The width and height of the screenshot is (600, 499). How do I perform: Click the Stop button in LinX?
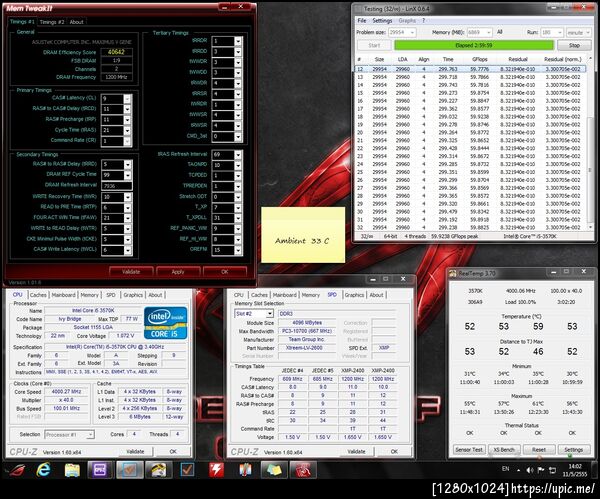pos(574,45)
